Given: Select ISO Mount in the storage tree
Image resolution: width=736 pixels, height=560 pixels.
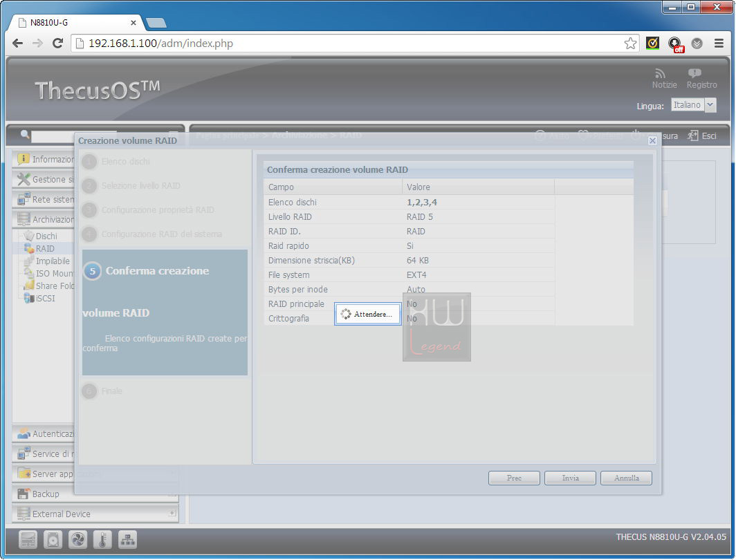Looking at the screenshot, I should (x=55, y=273).
